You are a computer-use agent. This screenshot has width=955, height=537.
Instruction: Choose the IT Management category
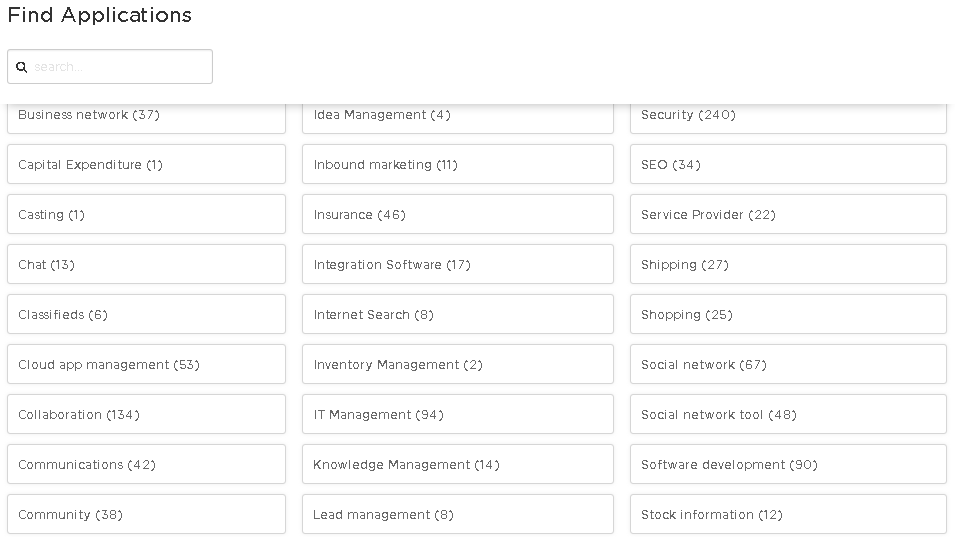(457, 415)
